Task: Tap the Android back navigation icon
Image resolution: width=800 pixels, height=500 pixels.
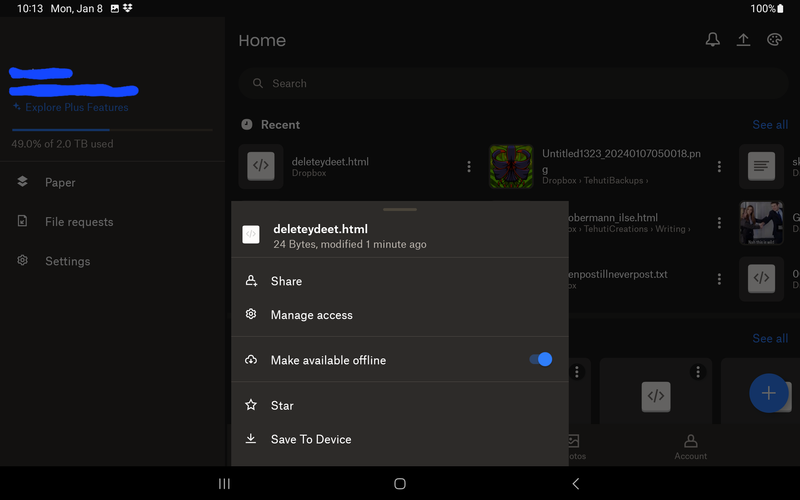Action: click(575, 483)
